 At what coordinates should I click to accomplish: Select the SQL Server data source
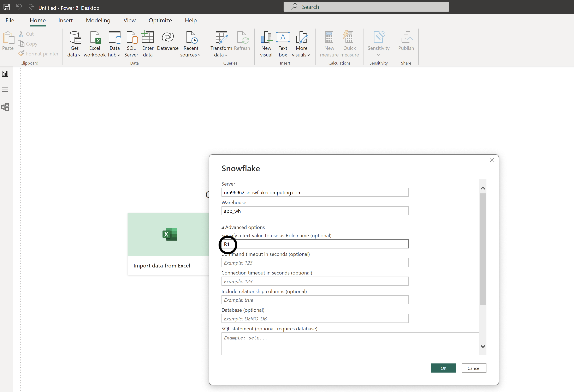click(131, 44)
